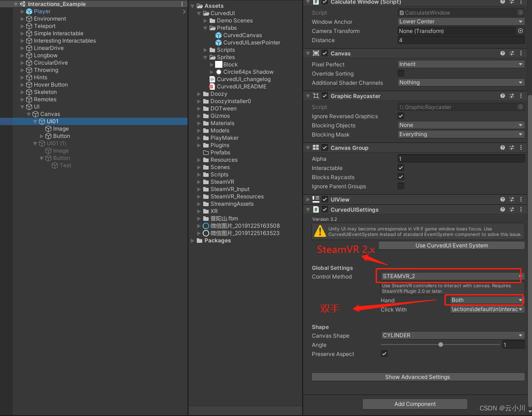Uncheck Preserve Aspect in the Shape section
Image resolution: width=532 pixels, height=416 pixels.
(384, 354)
